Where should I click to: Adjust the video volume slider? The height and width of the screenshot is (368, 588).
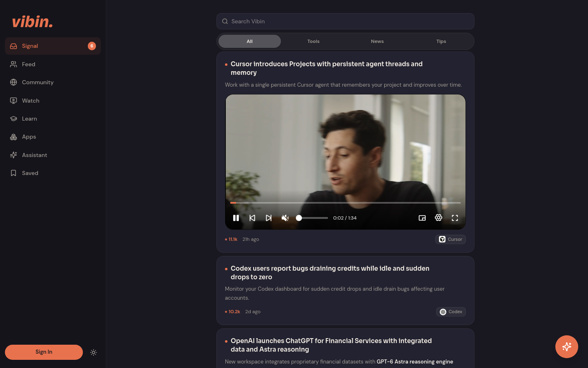point(312,218)
